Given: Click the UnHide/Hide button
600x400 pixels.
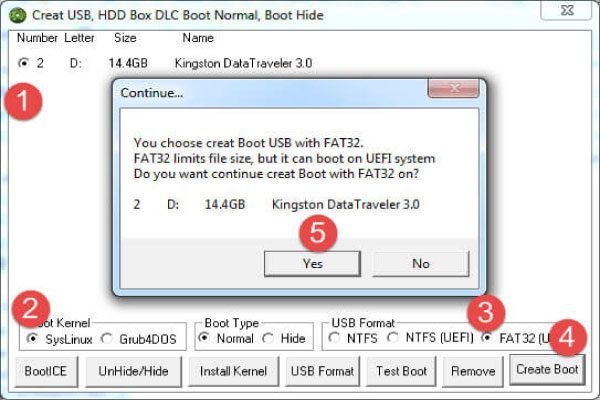Looking at the screenshot, I should (133, 371).
